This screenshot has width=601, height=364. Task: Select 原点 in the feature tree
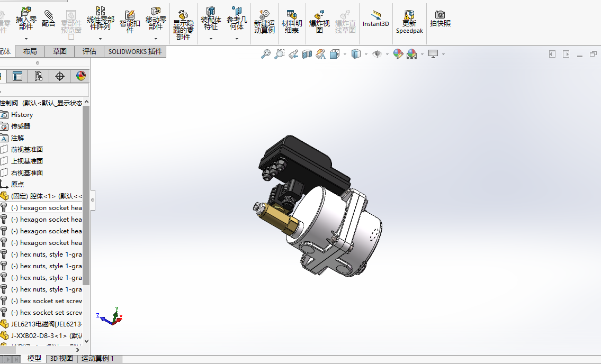coord(17,184)
